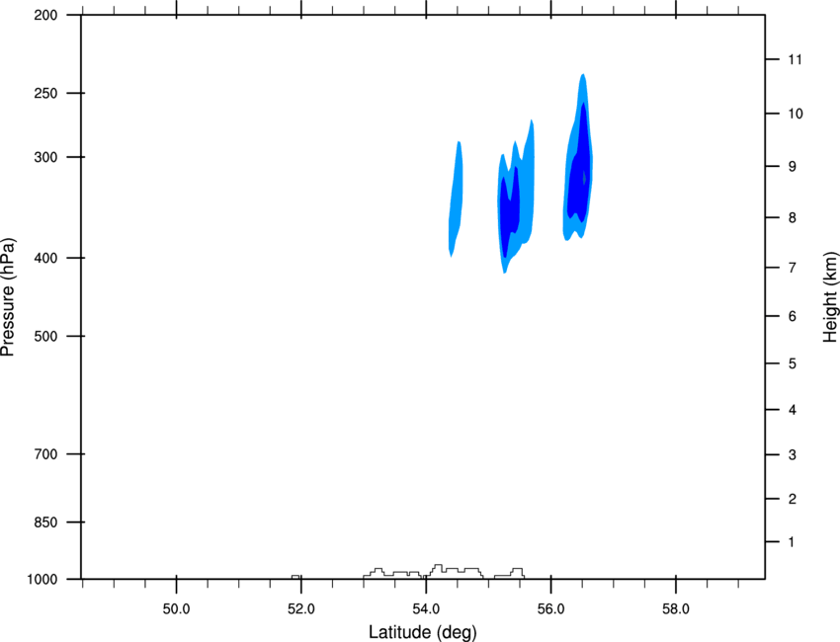Select the 500 hPa pressure tick label
Screen dimensions: 840x642
45,336
